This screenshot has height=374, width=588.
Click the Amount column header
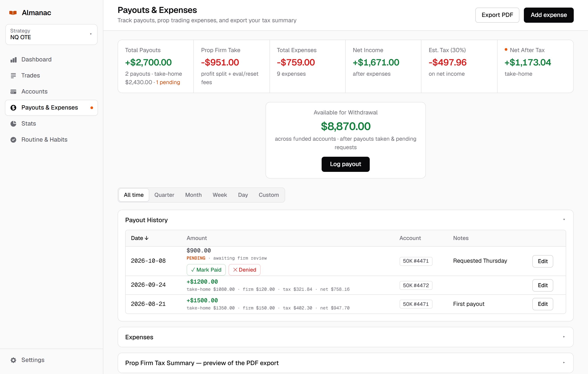[197, 238]
